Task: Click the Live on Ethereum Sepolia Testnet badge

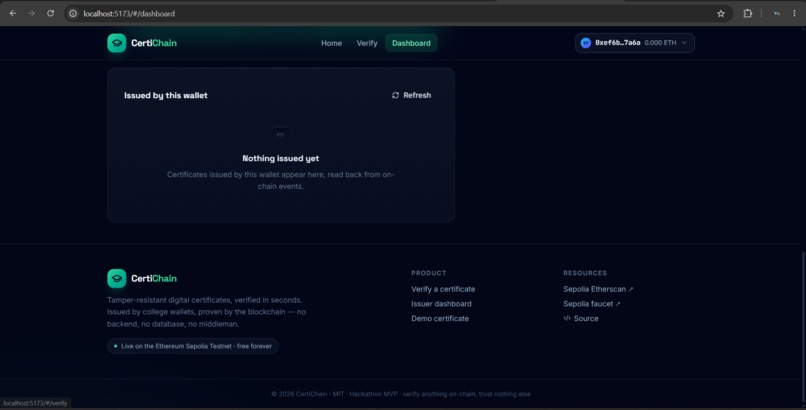Action: [193, 346]
